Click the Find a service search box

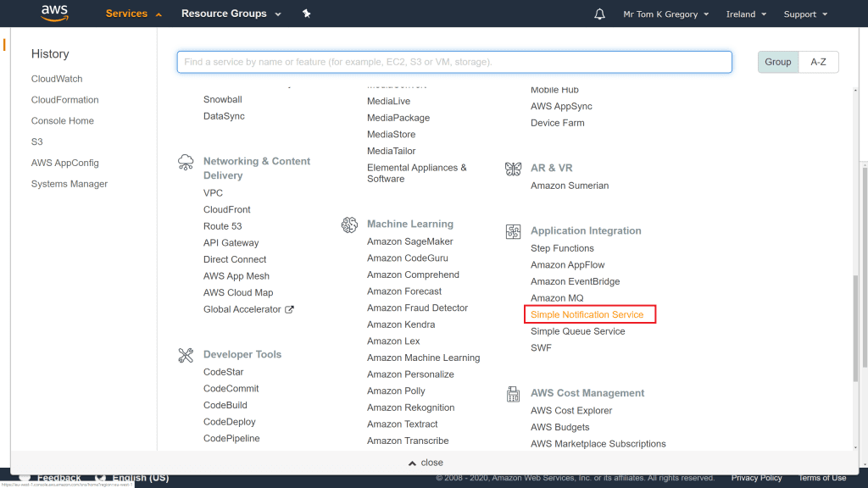[454, 62]
